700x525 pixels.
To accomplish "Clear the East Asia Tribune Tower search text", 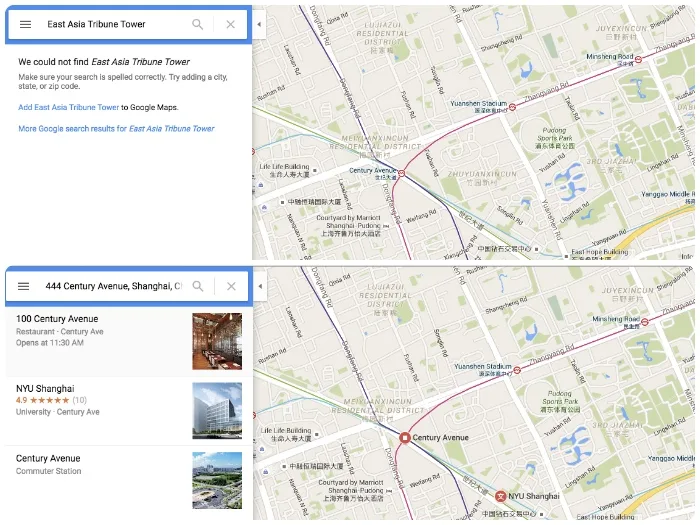I will pyautogui.click(x=231, y=24).
